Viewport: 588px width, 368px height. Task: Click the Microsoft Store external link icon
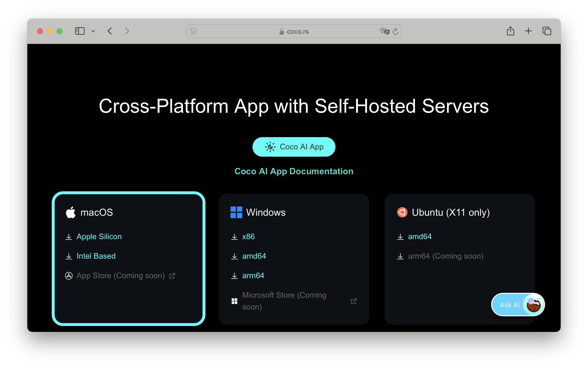pyautogui.click(x=354, y=301)
